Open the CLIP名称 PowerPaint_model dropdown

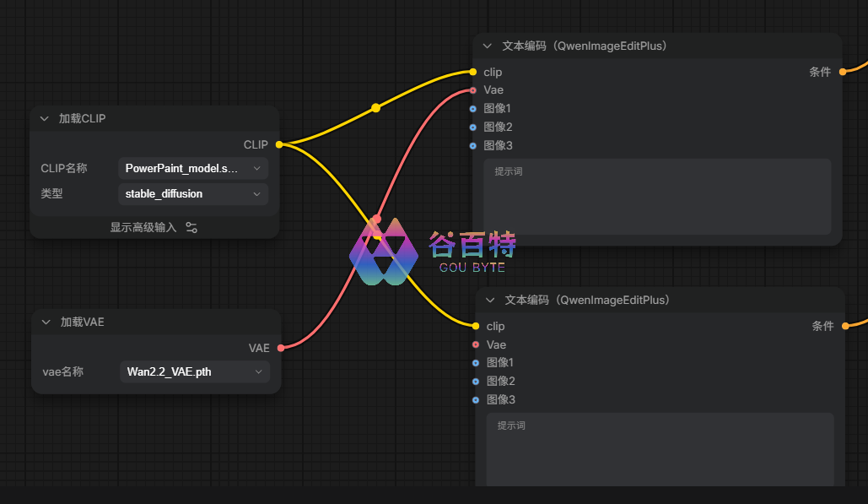[x=193, y=168]
